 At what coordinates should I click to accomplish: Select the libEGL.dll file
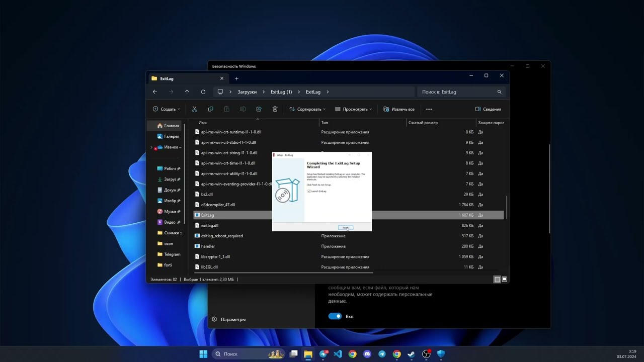coord(209,267)
